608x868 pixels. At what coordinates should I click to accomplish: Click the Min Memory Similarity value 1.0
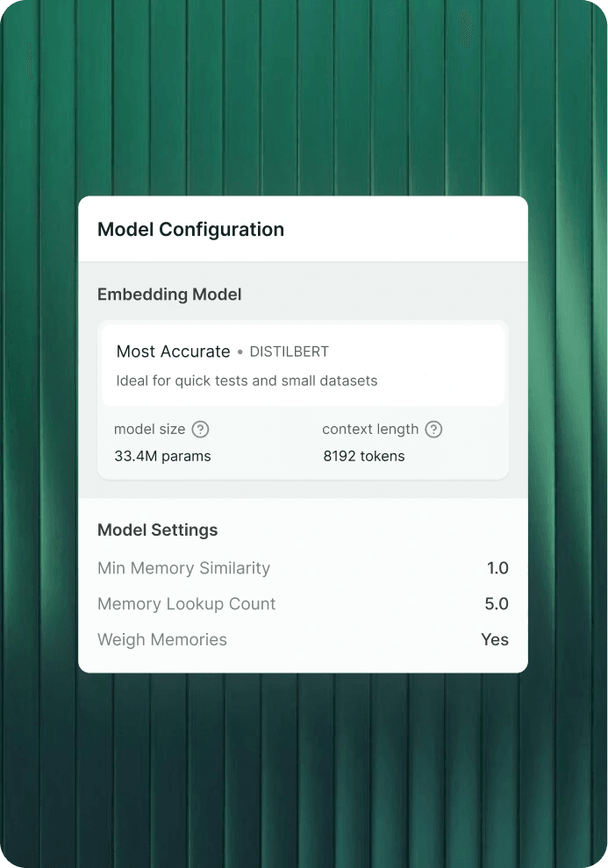497,568
